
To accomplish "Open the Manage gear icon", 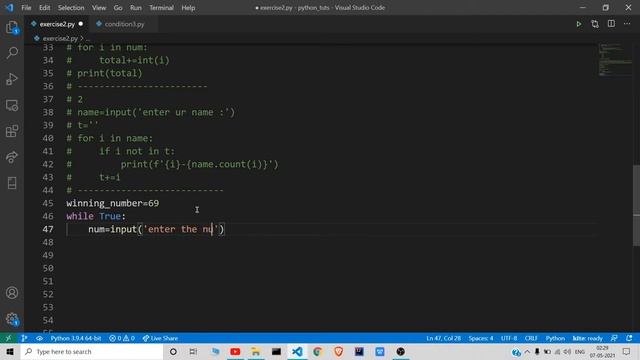I will tap(12, 319).
